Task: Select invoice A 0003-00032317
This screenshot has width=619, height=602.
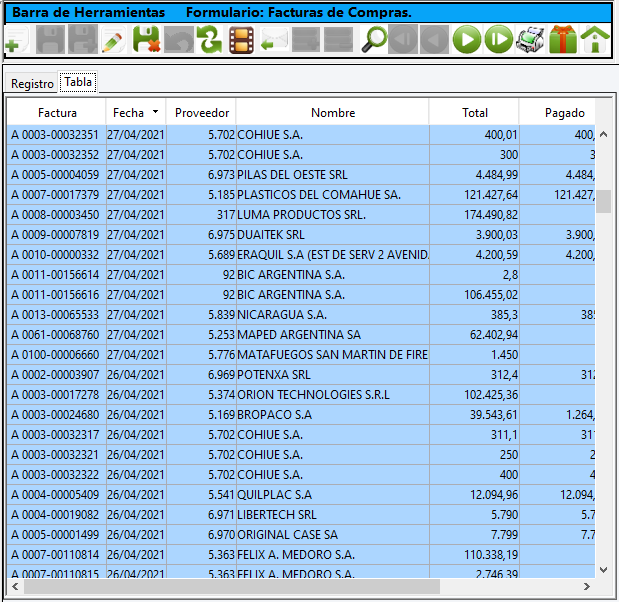Action: [x=56, y=435]
